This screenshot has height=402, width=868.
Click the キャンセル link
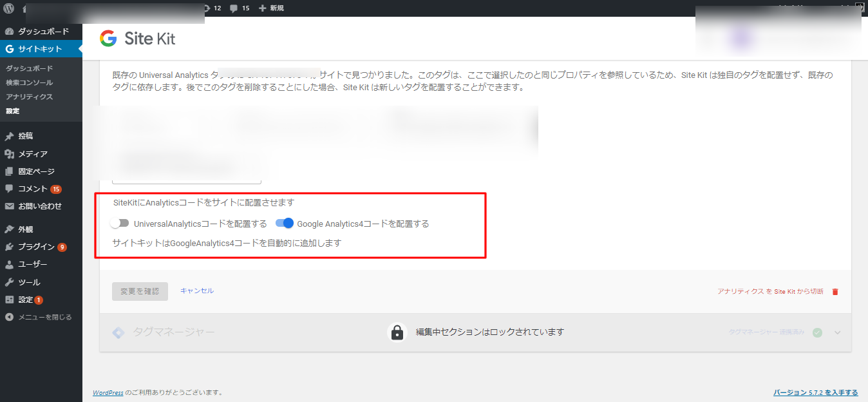(x=197, y=291)
